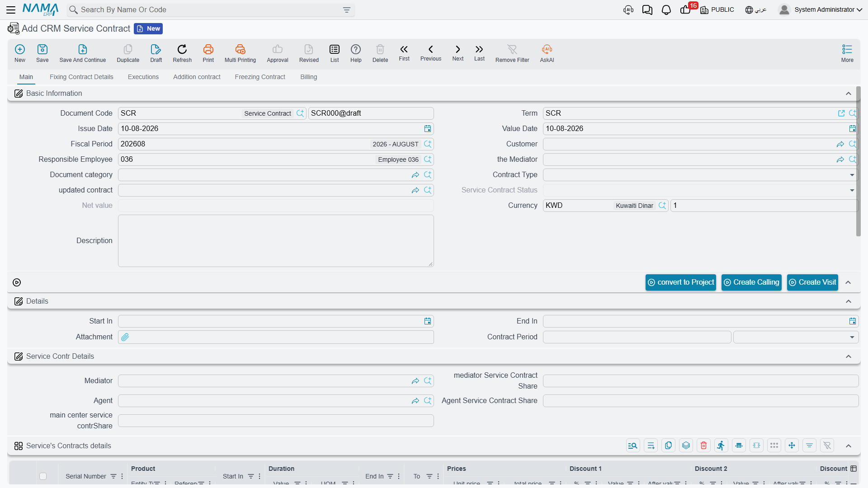
Task: Click the Save toolbar icon
Action: click(42, 53)
